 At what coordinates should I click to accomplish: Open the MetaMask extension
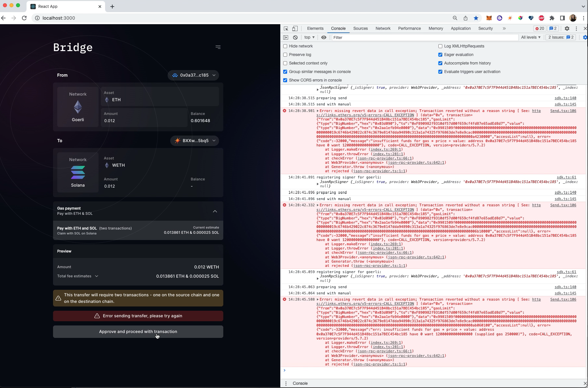(489, 18)
